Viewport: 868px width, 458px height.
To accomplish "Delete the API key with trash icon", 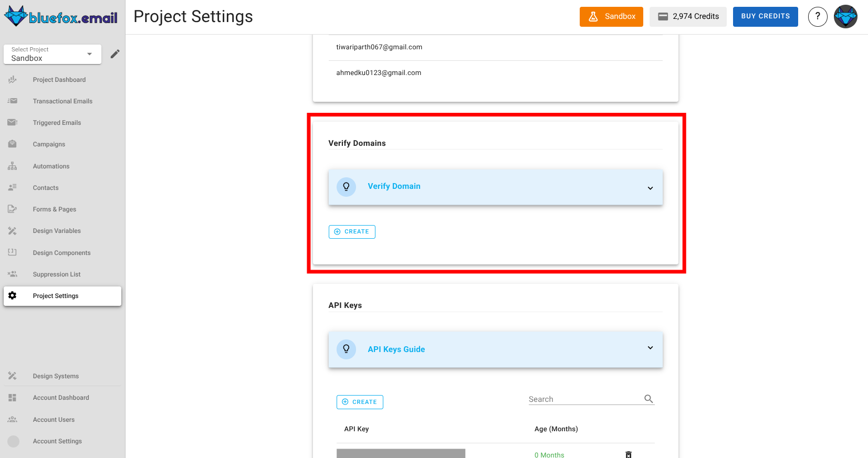I will (628, 454).
